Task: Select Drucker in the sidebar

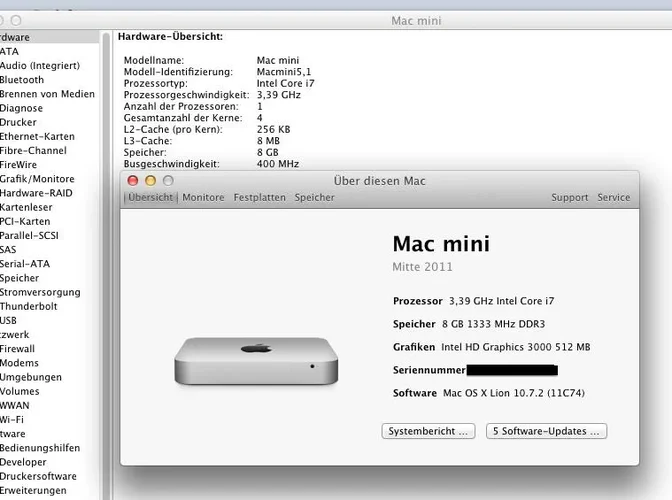Action: (18, 122)
